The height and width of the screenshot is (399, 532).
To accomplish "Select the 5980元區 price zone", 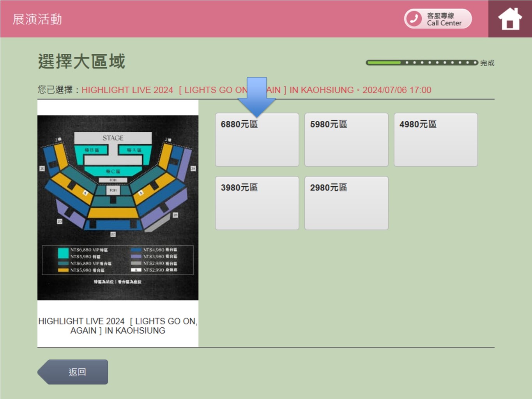I will 346,139.
